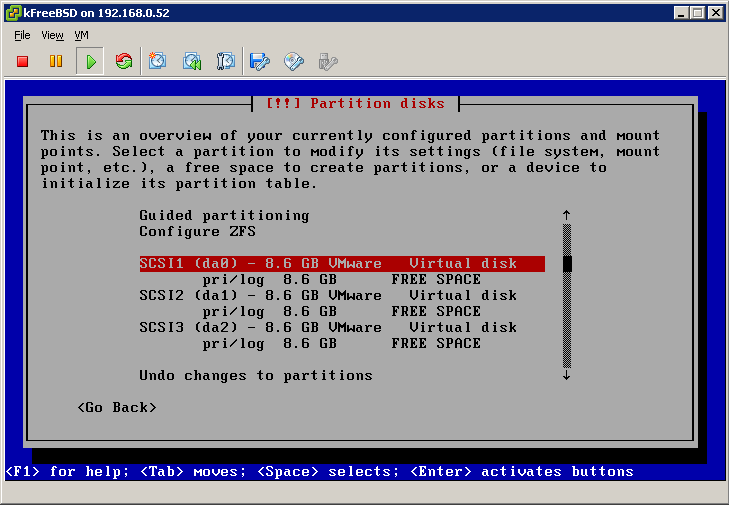Revert to snapshot with the clock-arrow icon

192,61
